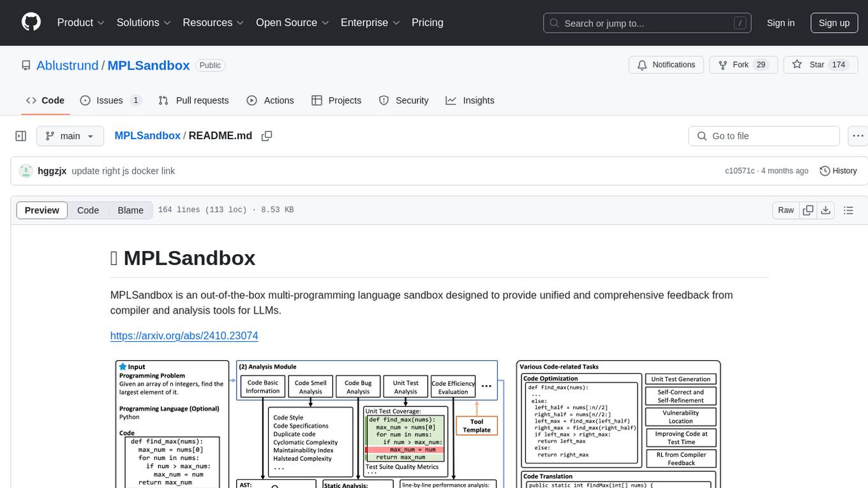Click the 164 lines file info text
The image size is (868, 488).
[226, 210]
